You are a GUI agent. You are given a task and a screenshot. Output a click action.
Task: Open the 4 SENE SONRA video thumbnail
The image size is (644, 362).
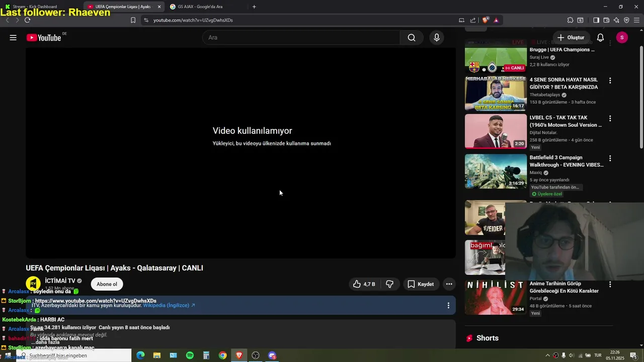click(496, 94)
